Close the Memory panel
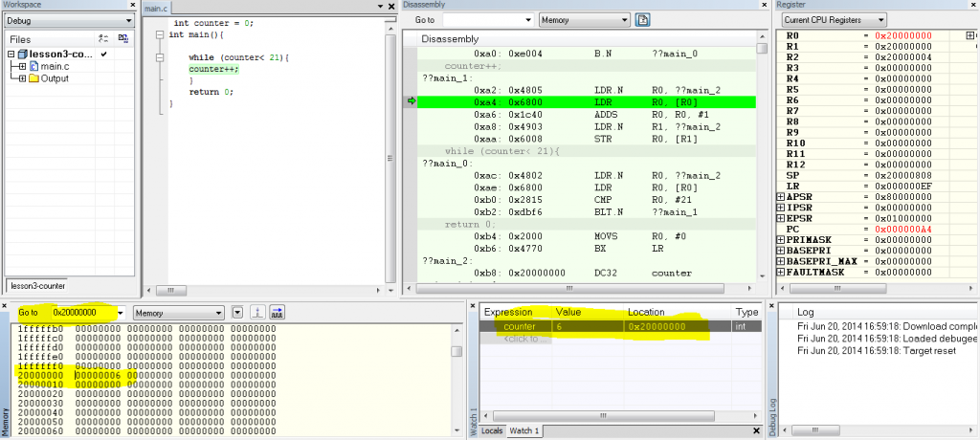Image resolution: width=980 pixels, height=440 pixels. pos(5,306)
